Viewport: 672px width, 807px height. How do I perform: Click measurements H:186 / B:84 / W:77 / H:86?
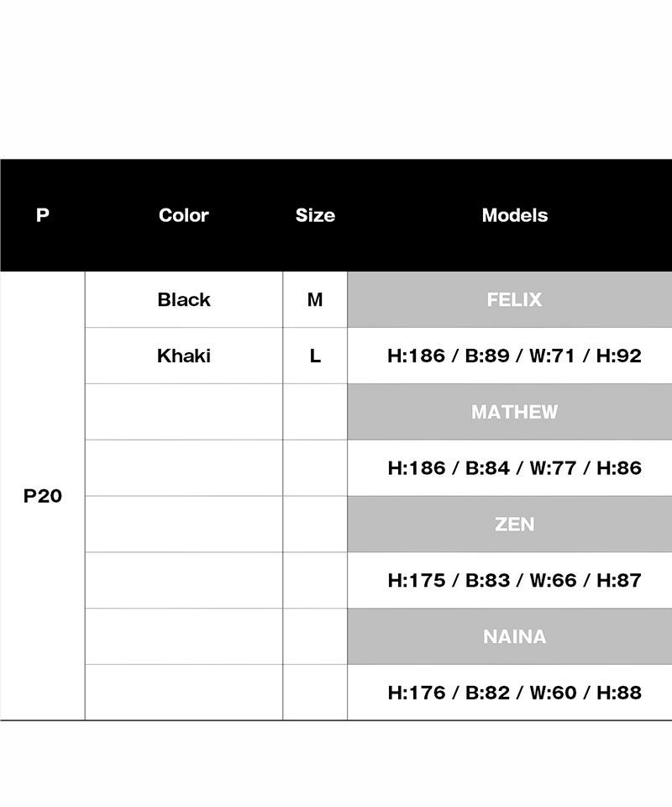coord(514,468)
